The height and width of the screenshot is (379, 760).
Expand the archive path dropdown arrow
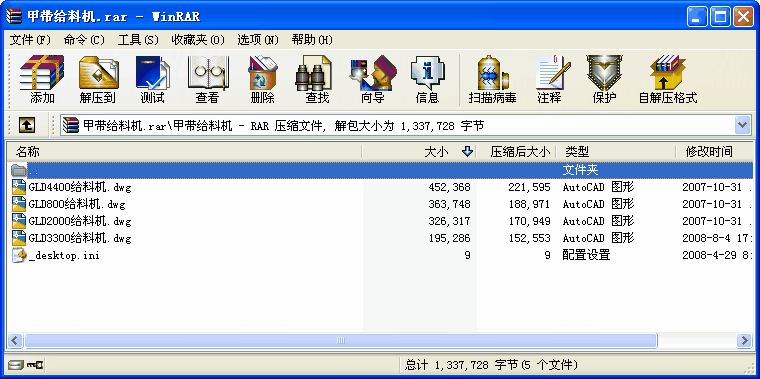(743, 126)
